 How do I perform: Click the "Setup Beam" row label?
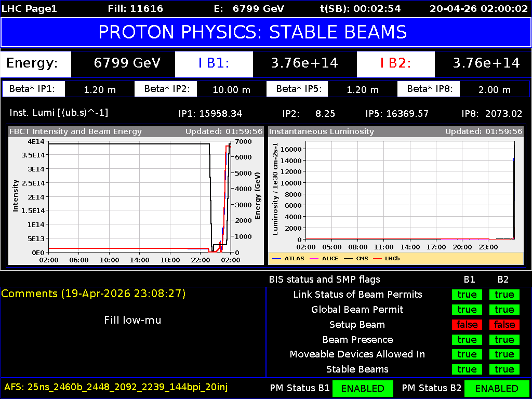(357, 325)
